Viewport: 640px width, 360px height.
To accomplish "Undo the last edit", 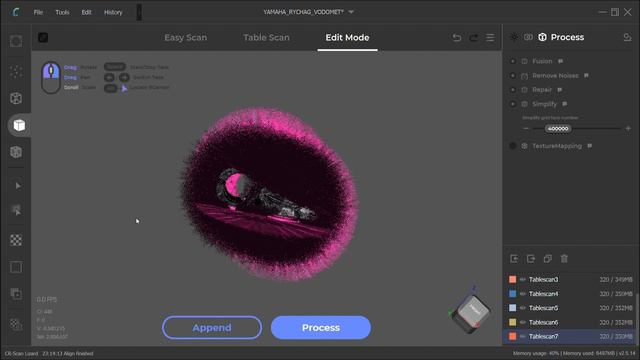I will [x=457, y=38].
